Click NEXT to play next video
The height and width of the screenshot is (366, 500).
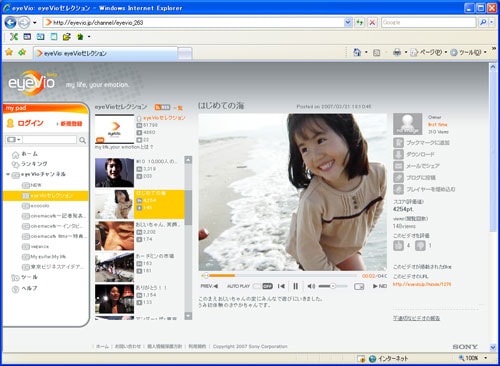click(x=380, y=286)
